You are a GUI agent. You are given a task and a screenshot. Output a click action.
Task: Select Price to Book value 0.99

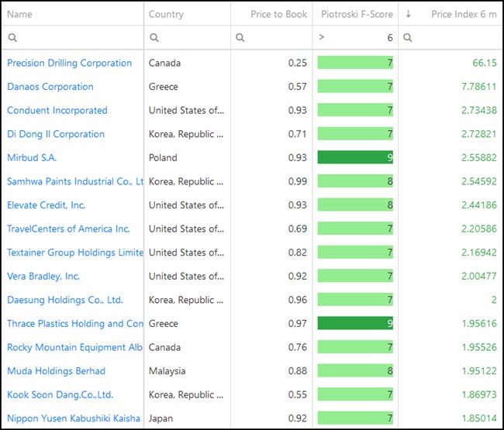tap(297, 181)
